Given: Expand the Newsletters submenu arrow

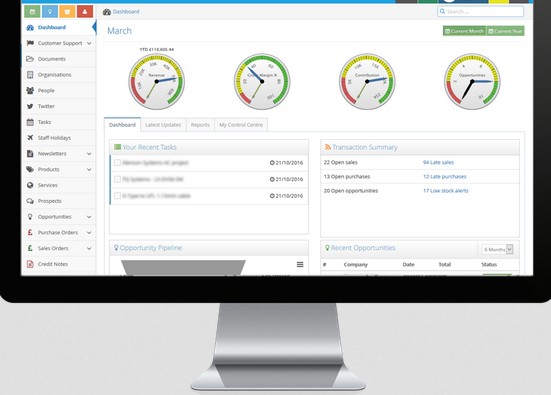Looking at the screenshot, I should (x=89, y=154).
